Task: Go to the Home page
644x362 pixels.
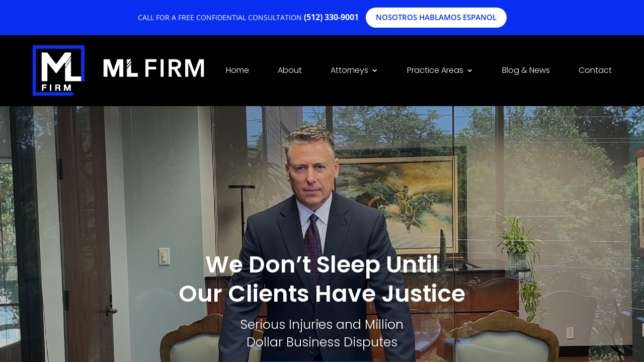Action: 237,70
